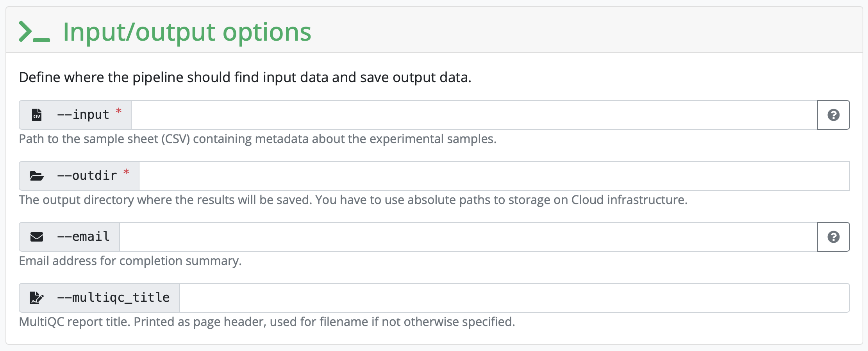The width and height of the screenshot is (868, 351).
Task: Click the --outdir parameter label
Action: point(87,176)
